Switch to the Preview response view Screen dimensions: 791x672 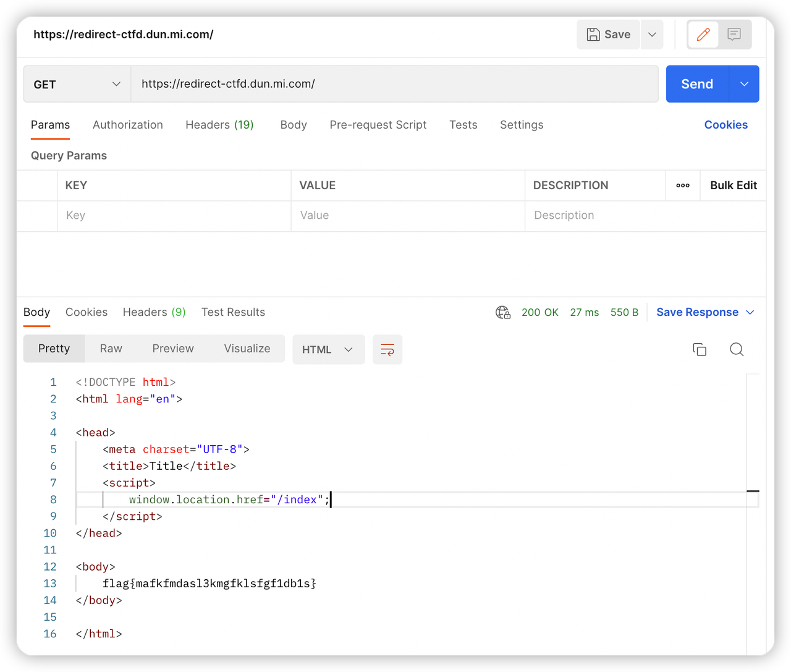click(x=173, y=349)
